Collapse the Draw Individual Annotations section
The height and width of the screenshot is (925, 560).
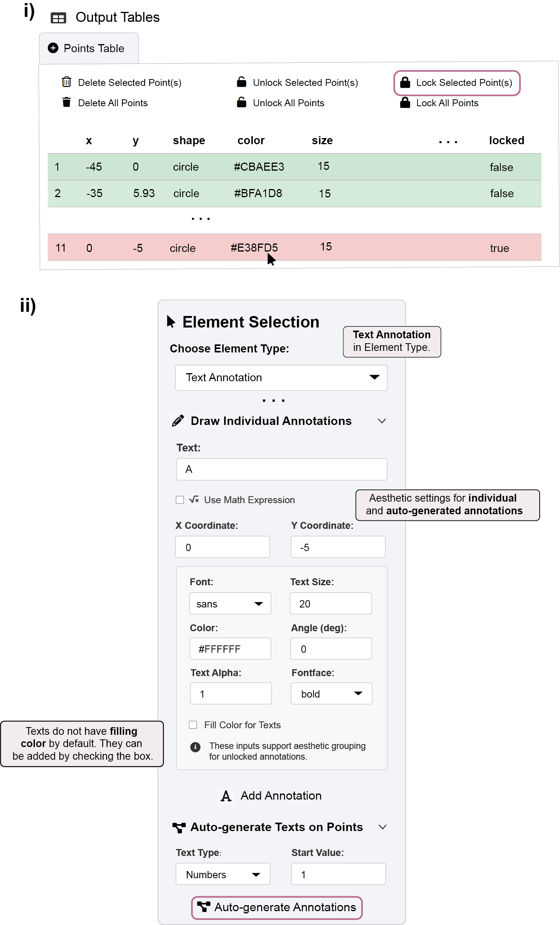pyautogui.click(x=381, y=421)
